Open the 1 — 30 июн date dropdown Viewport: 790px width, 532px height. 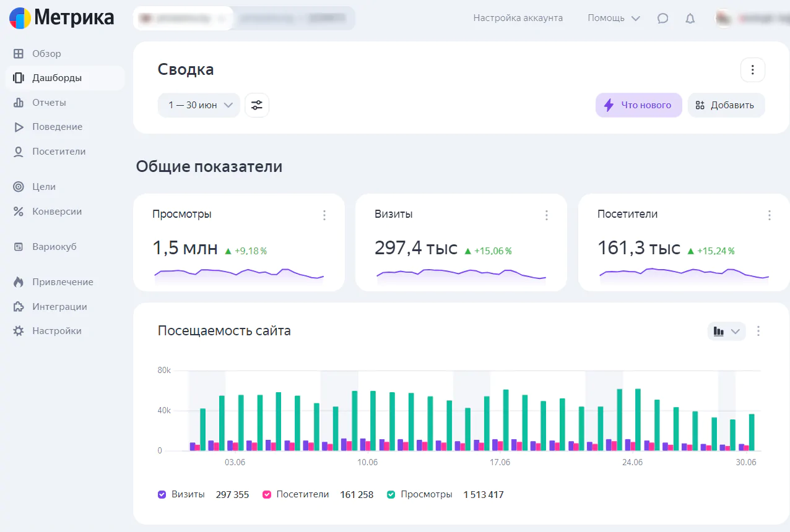click(x=199, y=105)
